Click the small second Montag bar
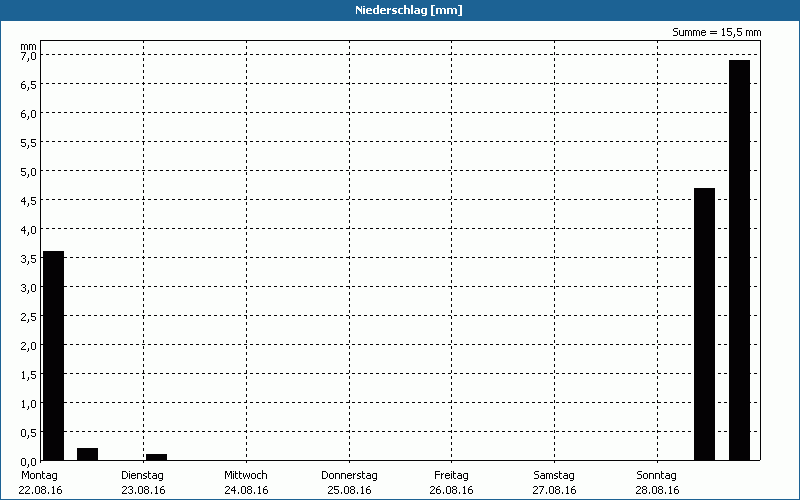The width and height of the screenshot is (800, 500). click(87, 454)
